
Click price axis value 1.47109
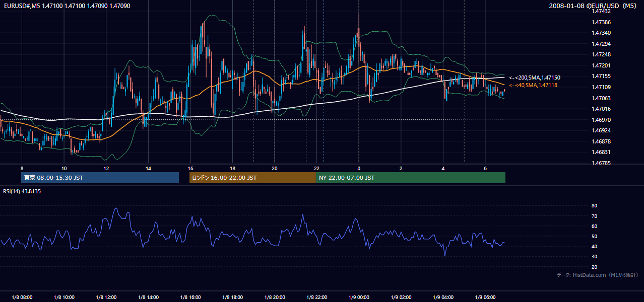click(601, 87)
